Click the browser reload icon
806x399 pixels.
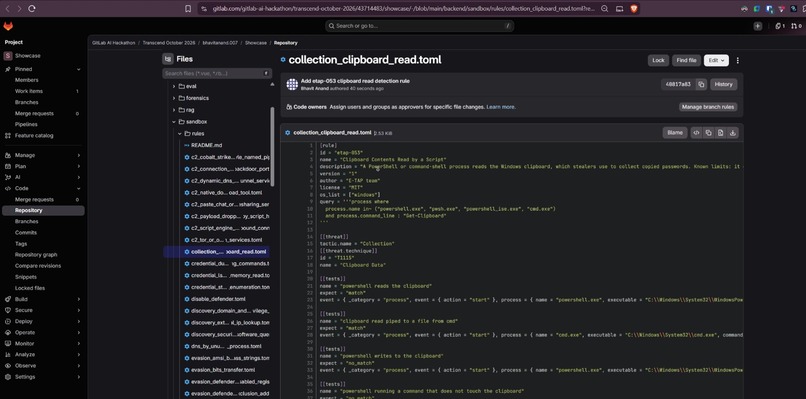(32, 9)
